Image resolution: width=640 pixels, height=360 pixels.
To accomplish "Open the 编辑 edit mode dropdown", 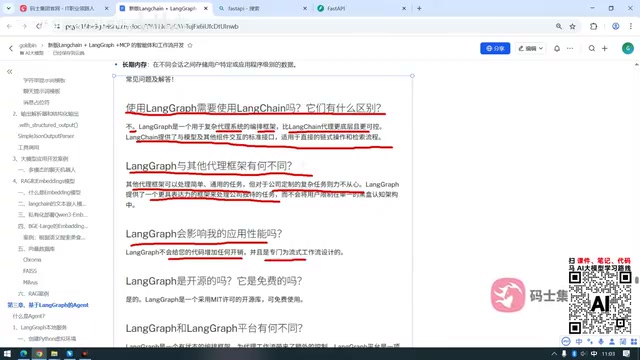I will 530,48.
